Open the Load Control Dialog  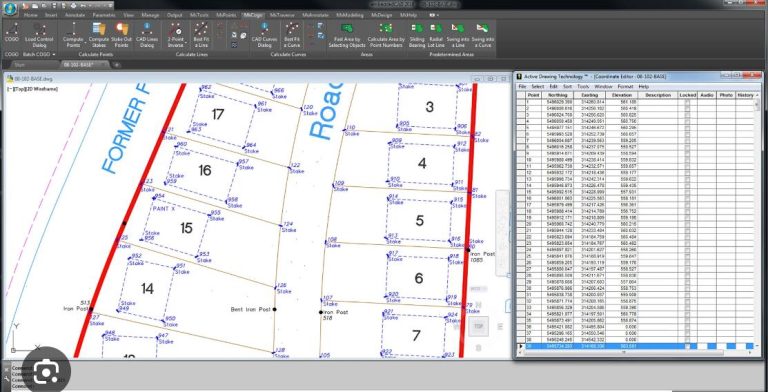pos(39,34)
